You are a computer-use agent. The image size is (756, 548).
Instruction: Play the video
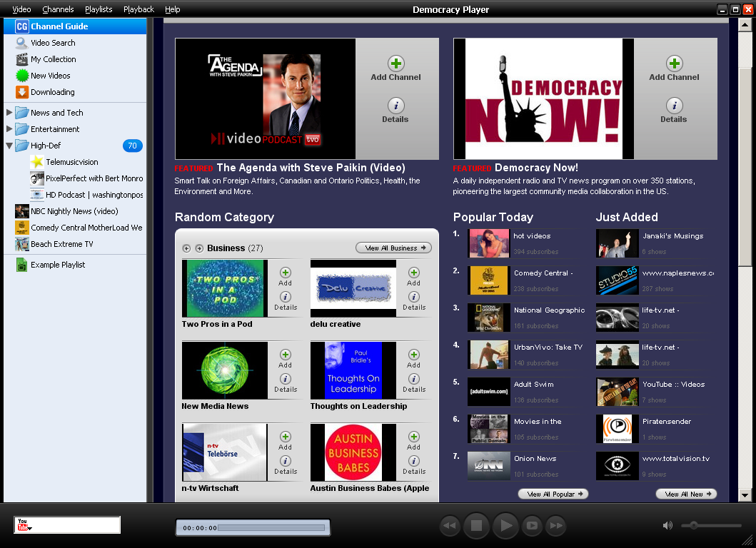(505, 526)
